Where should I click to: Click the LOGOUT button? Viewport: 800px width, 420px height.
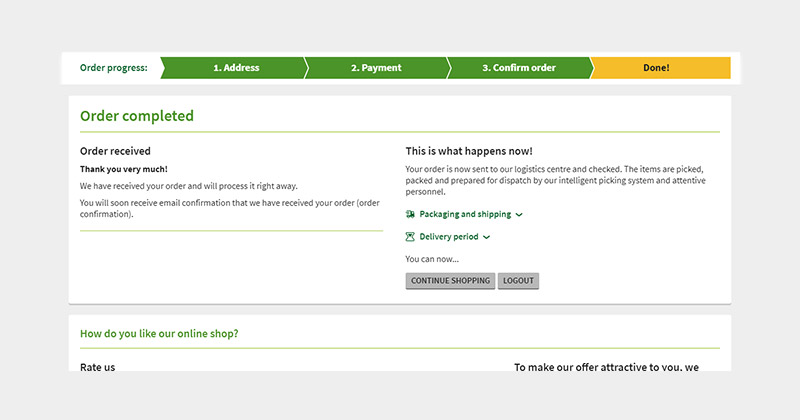tap(518, 281)
